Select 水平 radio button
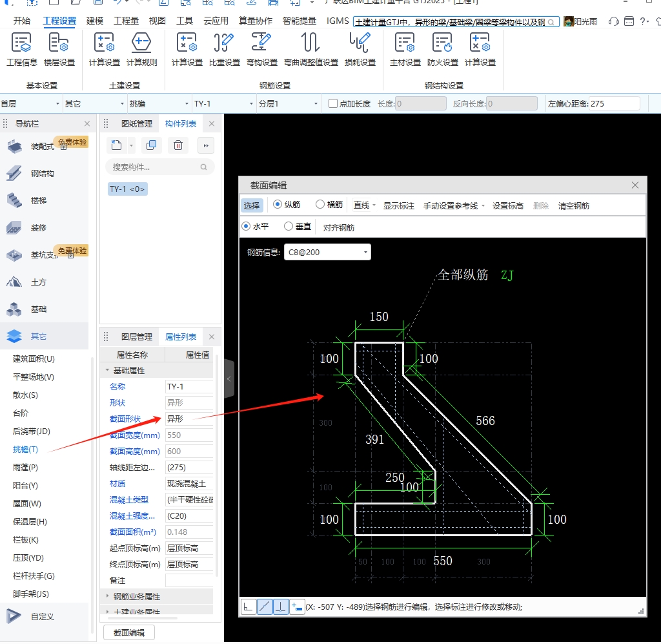 246,227
